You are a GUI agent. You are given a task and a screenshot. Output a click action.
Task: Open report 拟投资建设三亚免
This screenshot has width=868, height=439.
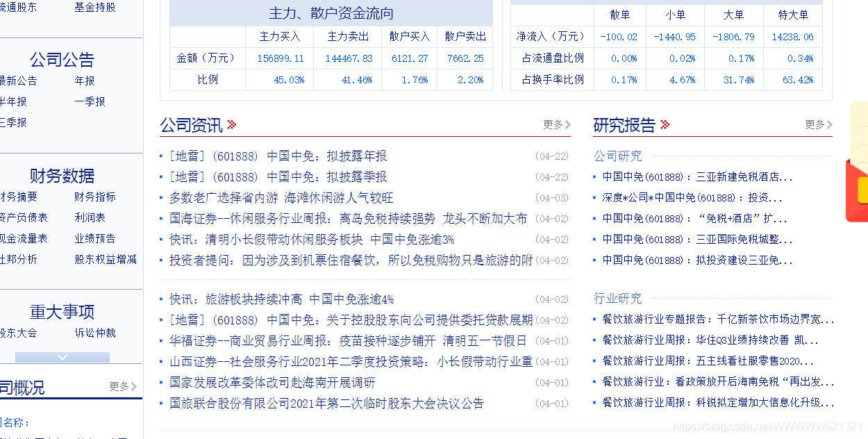[x=697, y=260]
